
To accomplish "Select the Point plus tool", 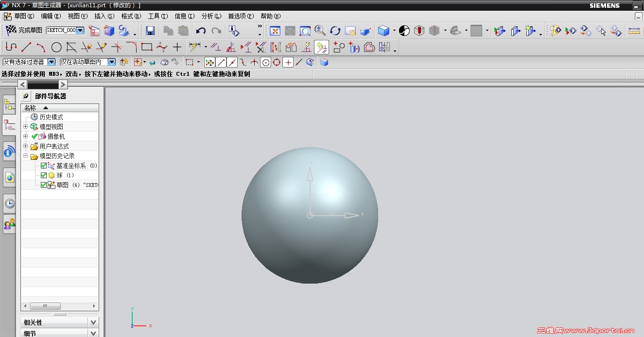I will [177, 47].
